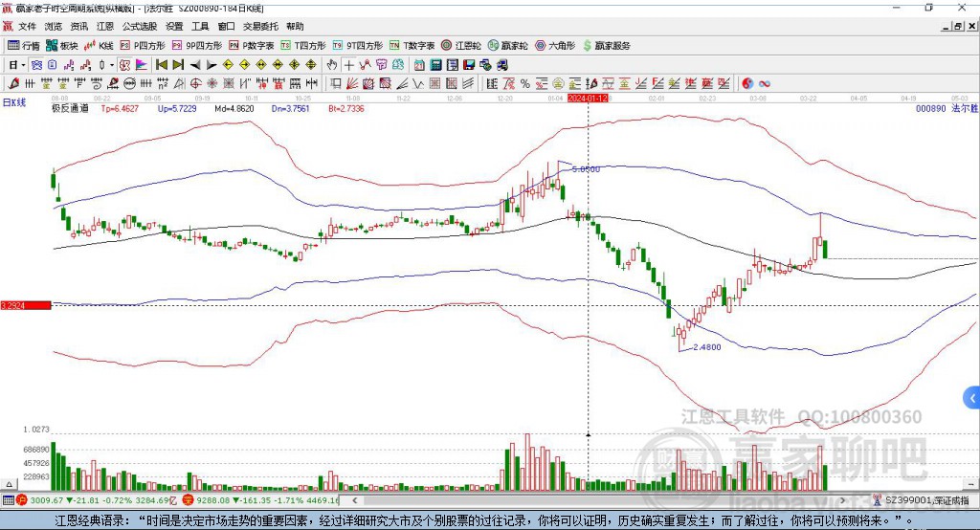
Task: Open the 江恩轮 tool
Action: (x=461, y=46)
